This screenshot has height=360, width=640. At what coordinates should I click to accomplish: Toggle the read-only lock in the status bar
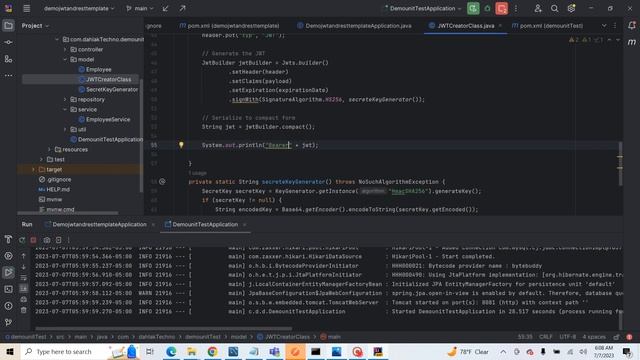pyautogui.click(x=616, y=337)
